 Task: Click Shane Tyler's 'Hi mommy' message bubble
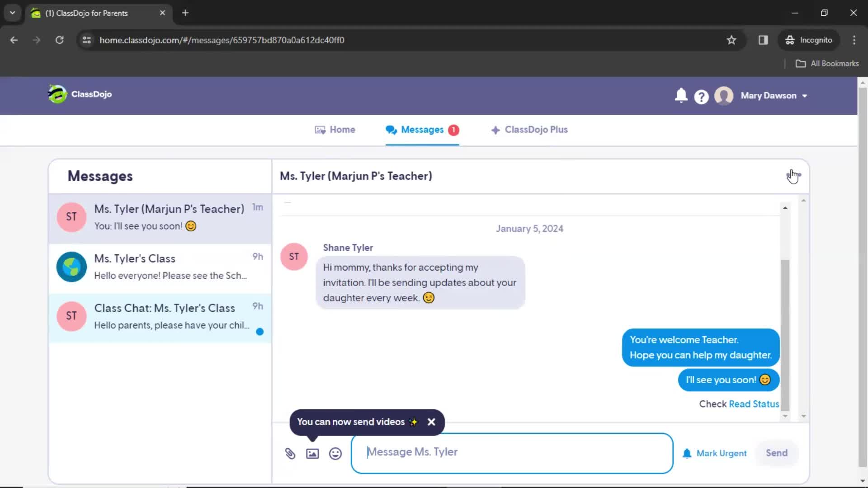pyautogui.click(x=420, y=282)
